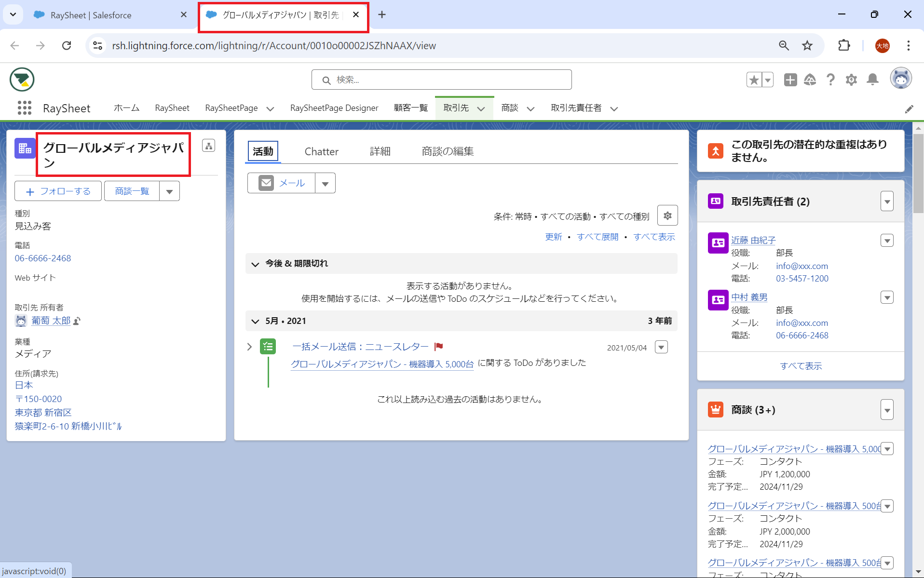Open the dropdown arrow next to メール
This screenshot has width=924, height=578.
[x=325, y=183]
